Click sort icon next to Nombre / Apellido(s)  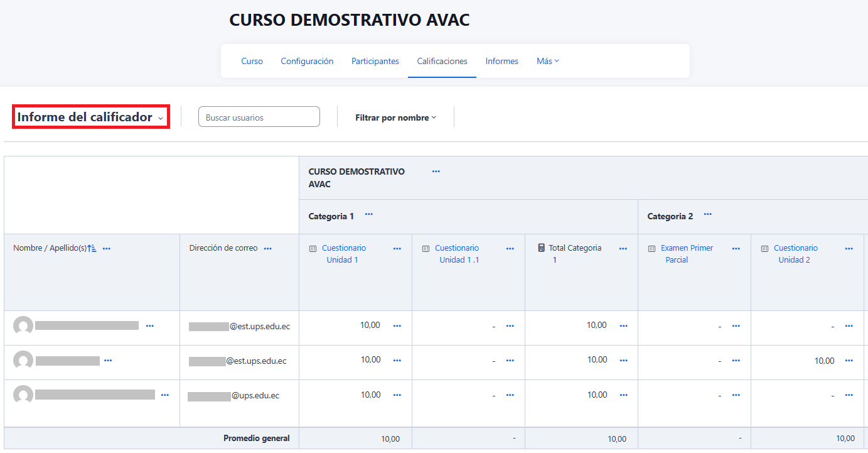click(92, 249)
